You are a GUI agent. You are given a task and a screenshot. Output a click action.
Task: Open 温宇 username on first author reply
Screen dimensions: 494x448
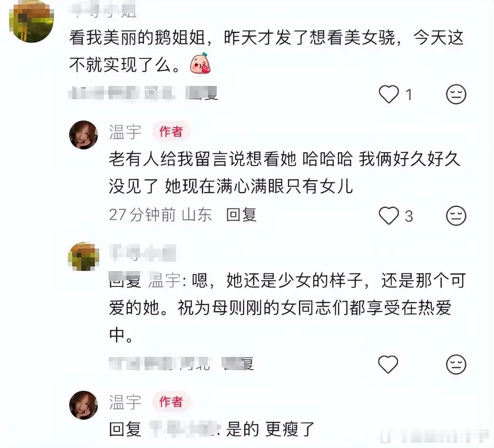(125, 132)
